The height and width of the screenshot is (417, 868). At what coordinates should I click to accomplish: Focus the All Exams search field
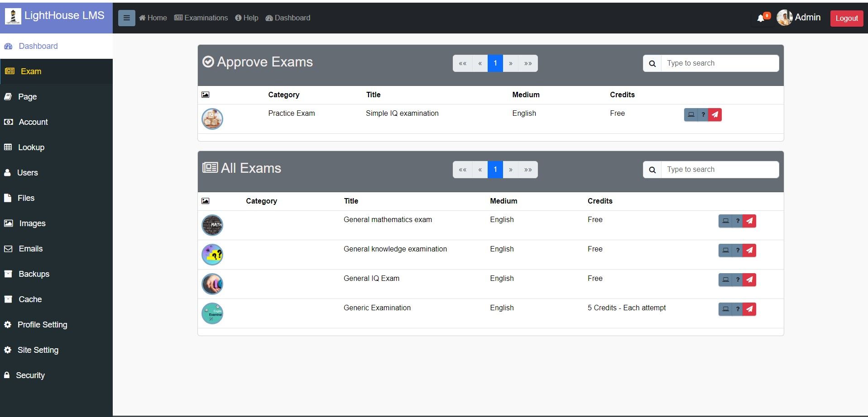[719, 170]
